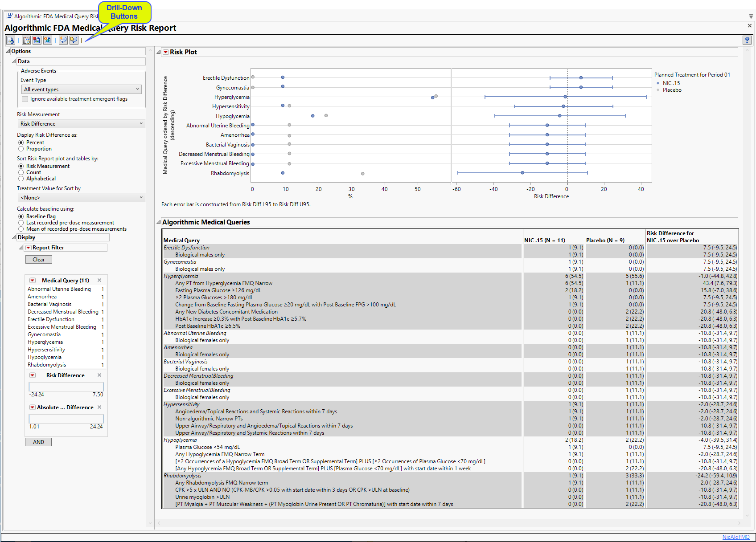Click the speech bubble notes icon
The height and width of the screenshot is (542, 756).
63,40
